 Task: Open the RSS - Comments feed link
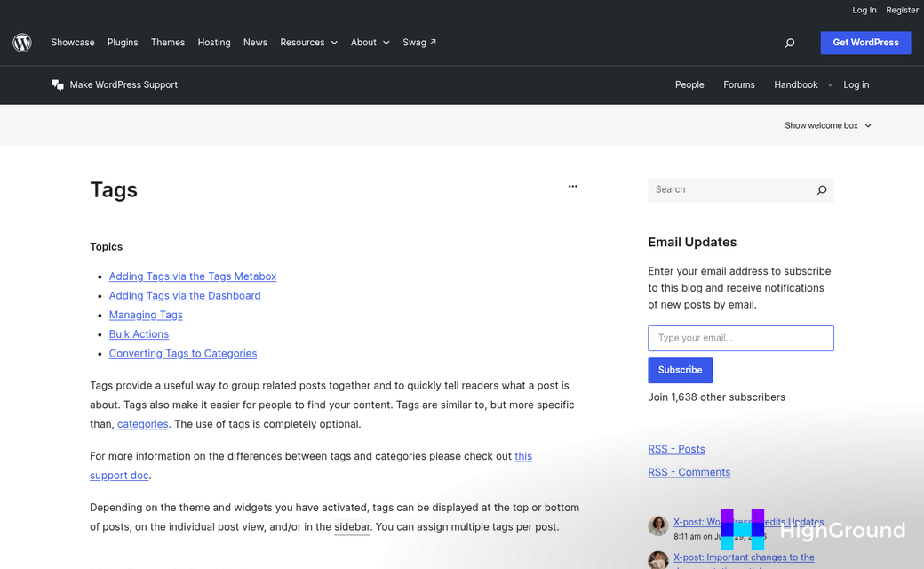[689, 472]
